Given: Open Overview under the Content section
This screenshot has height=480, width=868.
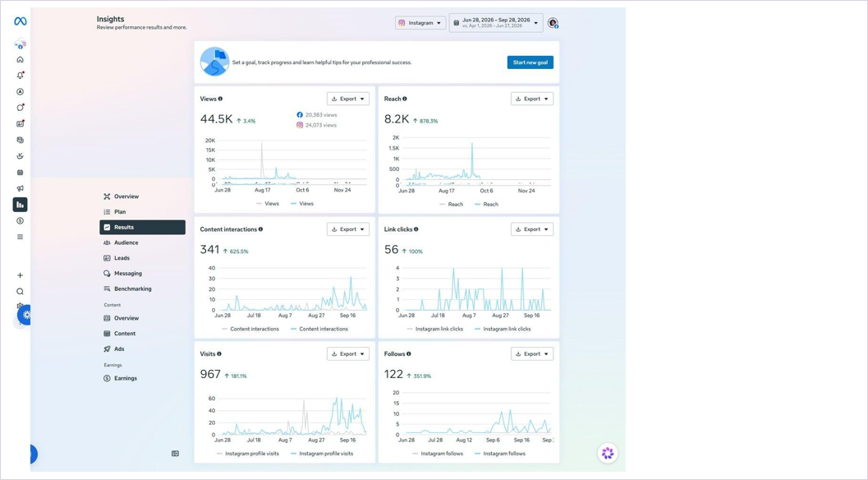Looking at the screenshot, I should tap(142, 318).
